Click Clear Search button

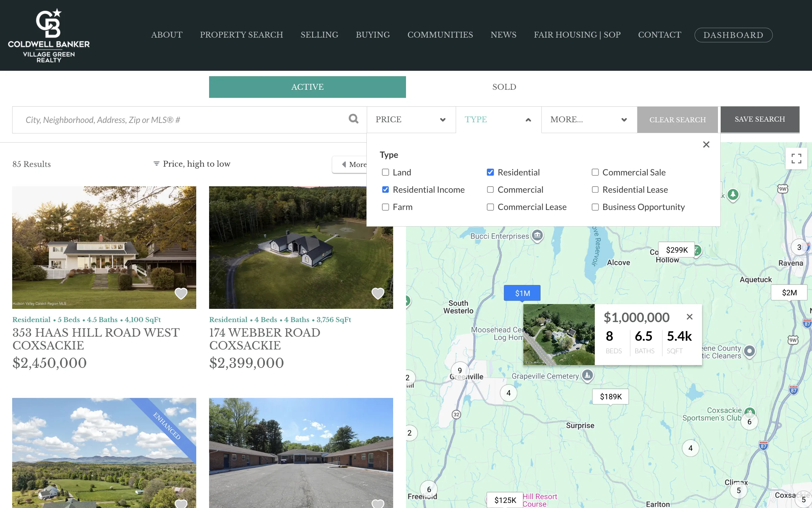[x=677, y=120]
